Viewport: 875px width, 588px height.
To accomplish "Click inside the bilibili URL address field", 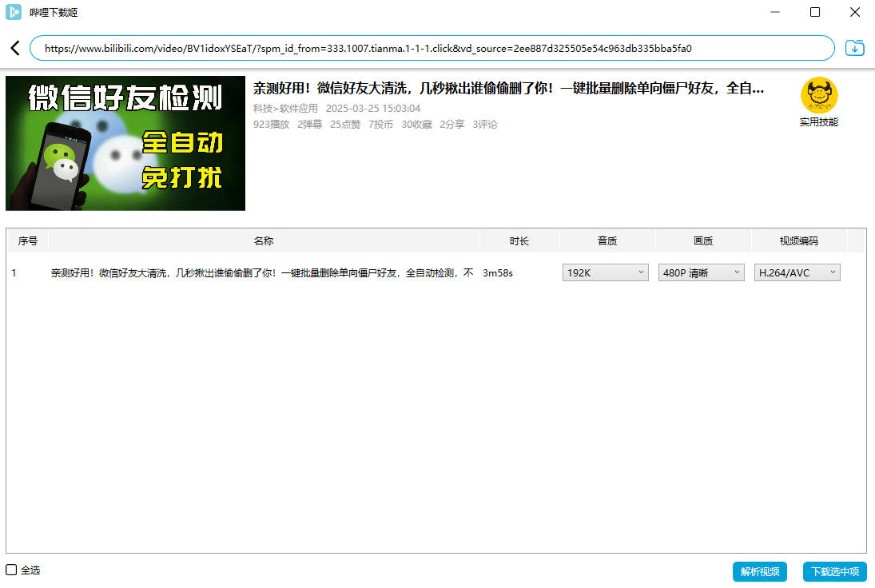I will [x=432, y=48].
